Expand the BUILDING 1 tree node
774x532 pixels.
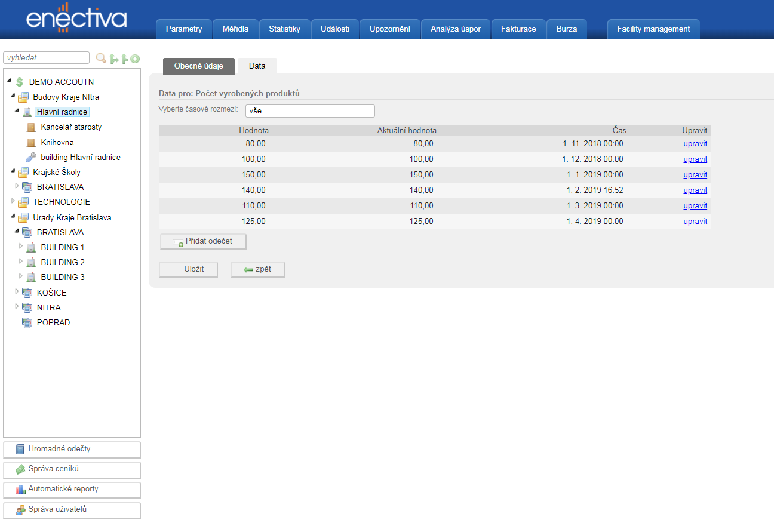click(21, 246)
